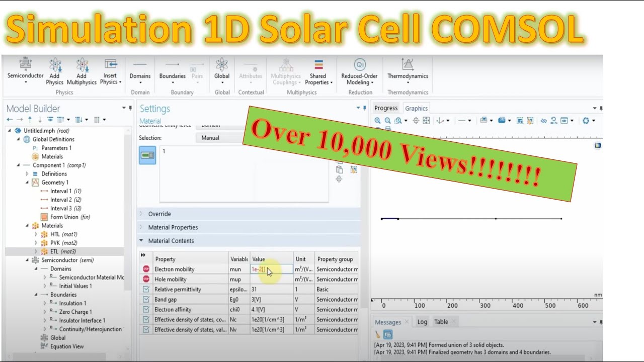Click the zoom to selection crosshair icon
The image size is (644, 362).
[x=416, y=121]
